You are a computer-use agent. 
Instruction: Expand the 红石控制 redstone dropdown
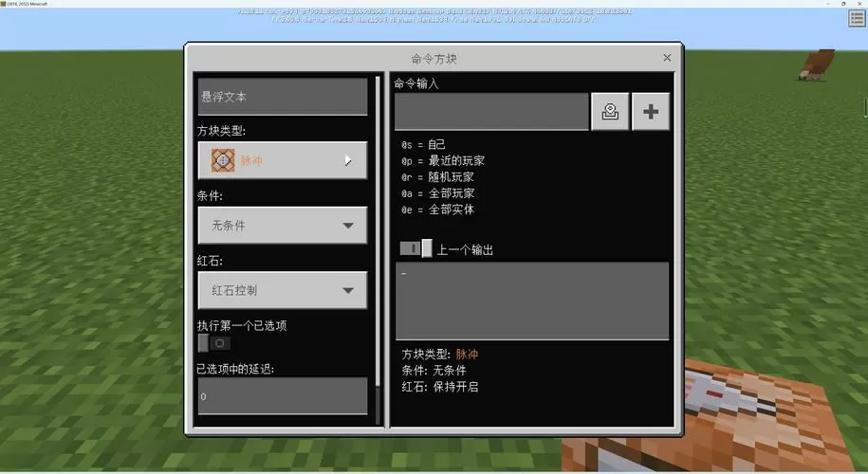coord(283,290)
